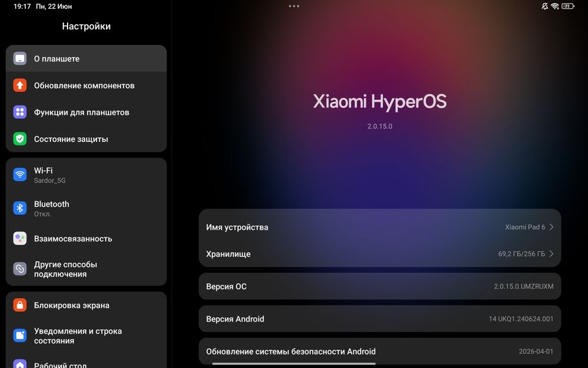Tap the Откл. Bluetooth status text

[42, 214]
